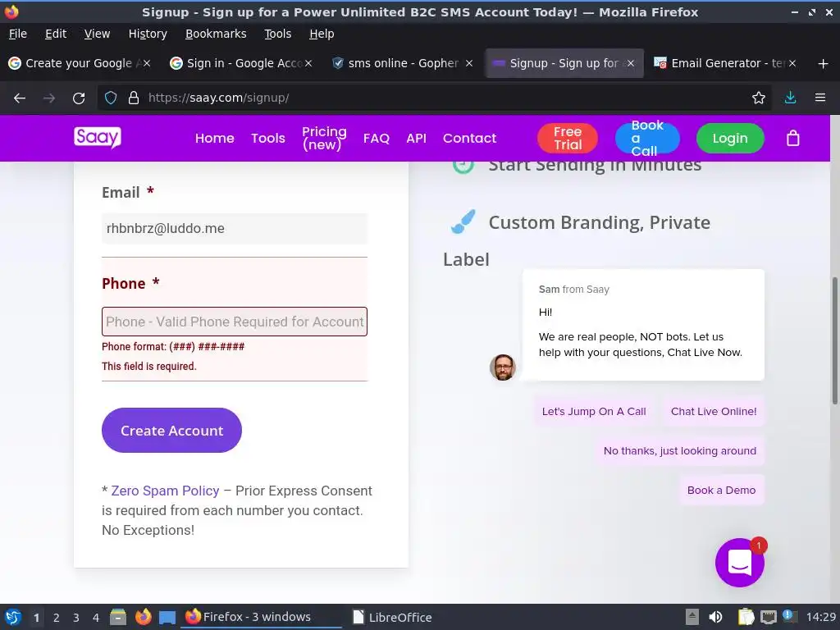Choose 'No thanks, just looking around'
The width and height of the screenshot is (840, 630).
click(x=680, y=451)
